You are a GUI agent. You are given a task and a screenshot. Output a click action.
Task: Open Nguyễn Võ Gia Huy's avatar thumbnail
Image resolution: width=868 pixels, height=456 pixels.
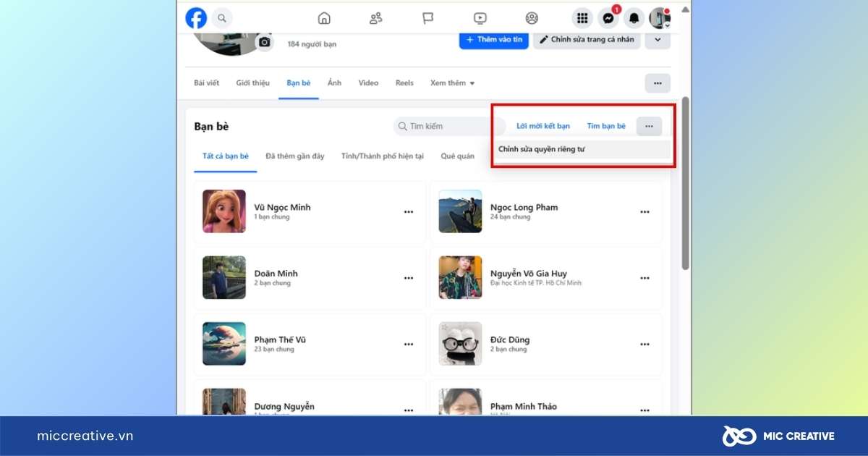coord(460,278)
